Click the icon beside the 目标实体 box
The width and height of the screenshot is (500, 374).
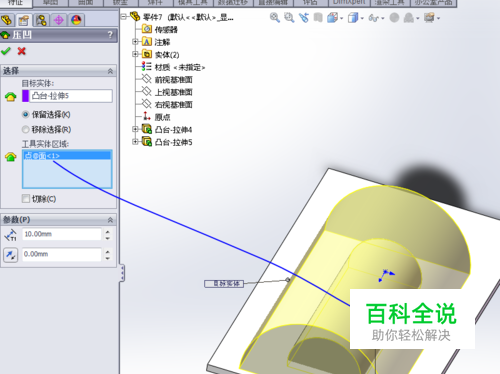point(11,97)
